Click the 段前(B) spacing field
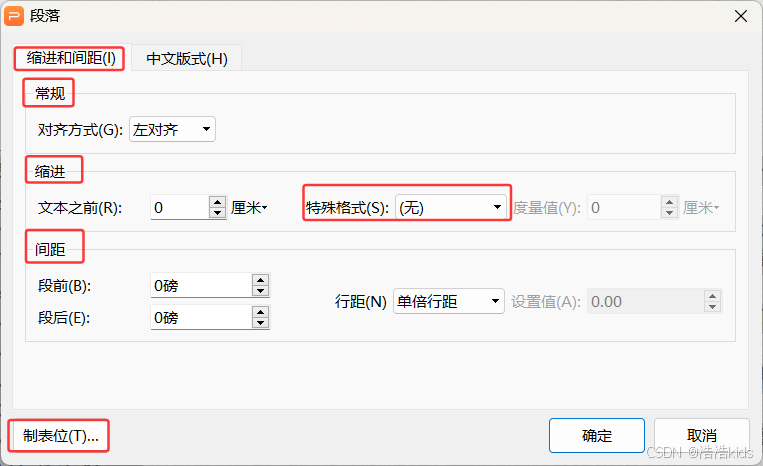The image size is (763, 466). pyautogui.click(x=201, y=286)
